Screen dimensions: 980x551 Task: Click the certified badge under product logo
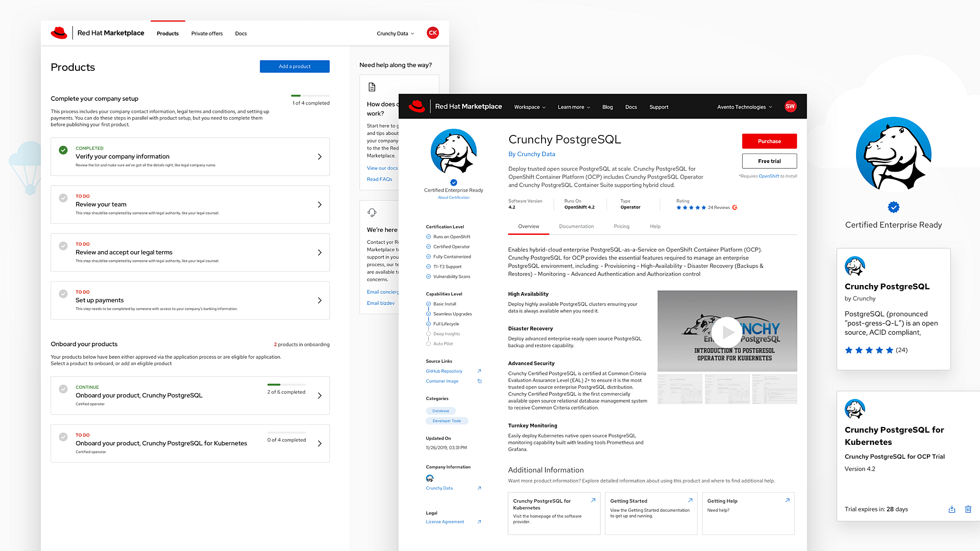coord(454,182)
